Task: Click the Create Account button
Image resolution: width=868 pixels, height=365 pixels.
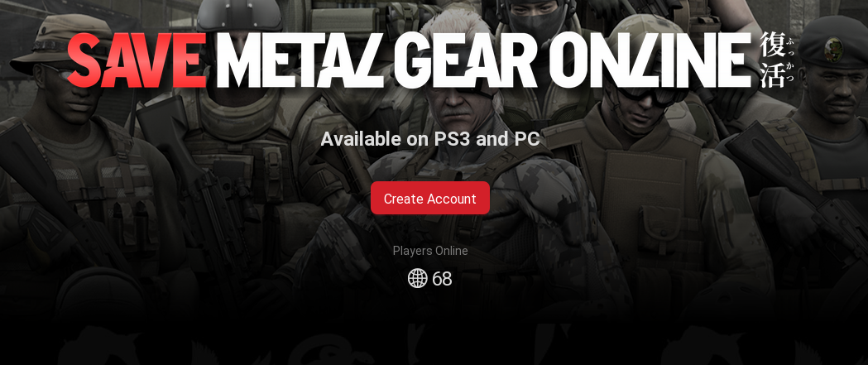Action: (430, 199)
